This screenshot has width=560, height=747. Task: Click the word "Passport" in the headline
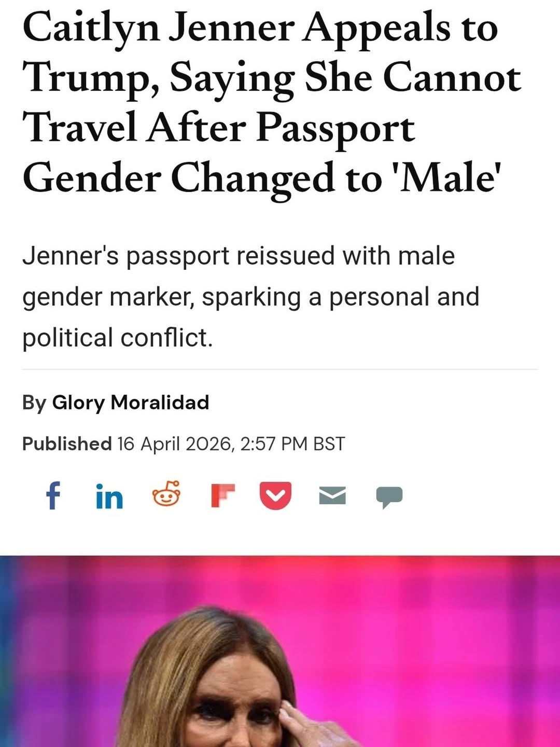pyautogui.click(x=335, y=129)
